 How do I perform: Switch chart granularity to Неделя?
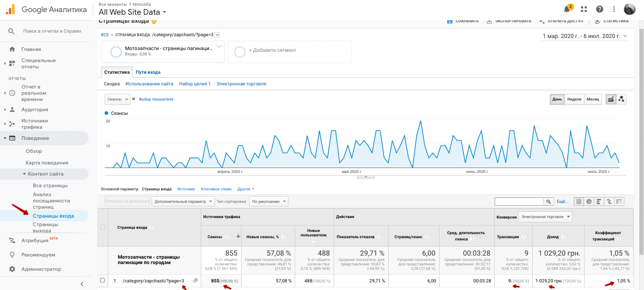point(574,99)
